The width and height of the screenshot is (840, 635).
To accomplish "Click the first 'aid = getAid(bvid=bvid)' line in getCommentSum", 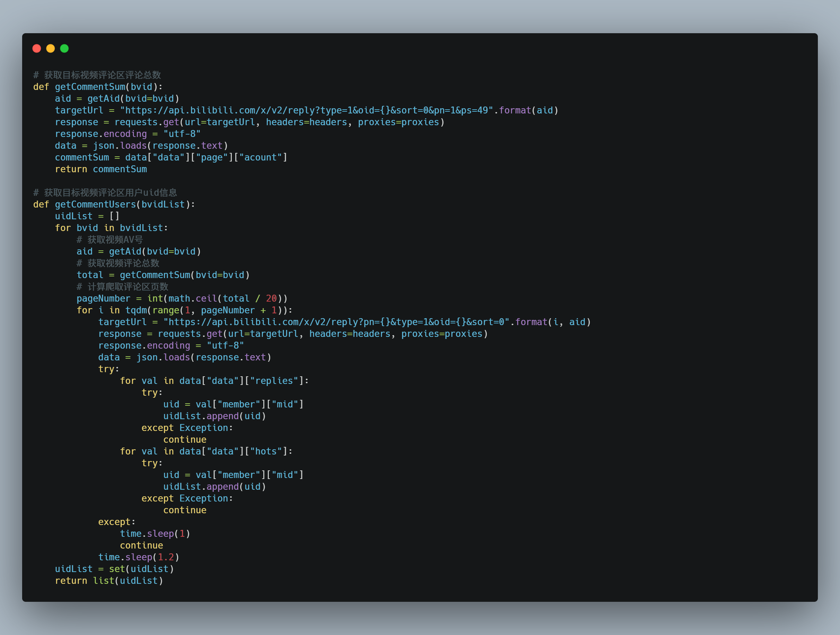I will [117, 99].
